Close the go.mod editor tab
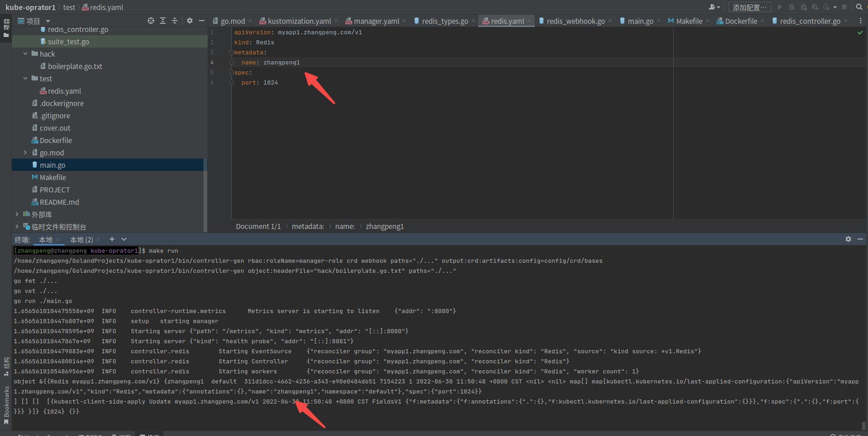 250,21
